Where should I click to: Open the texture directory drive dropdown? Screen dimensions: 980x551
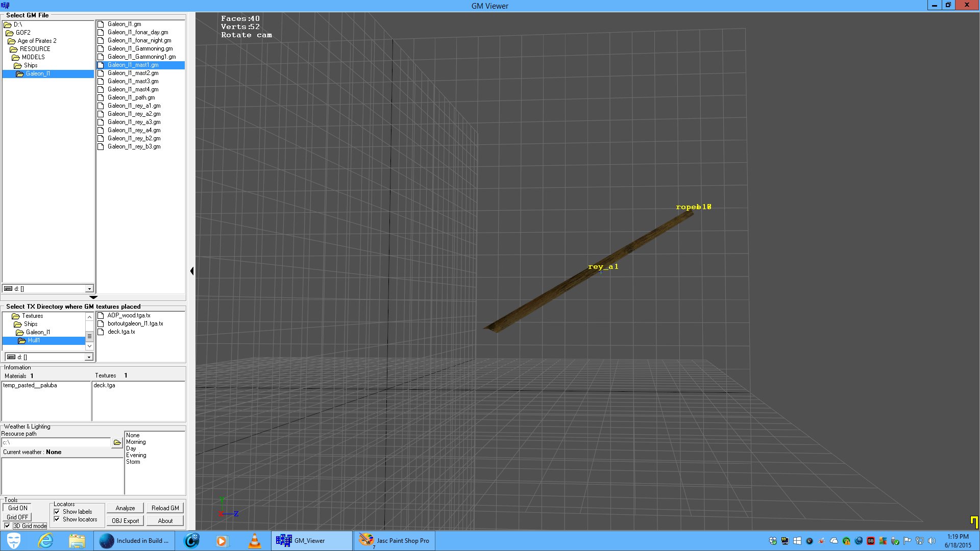pyautogui.click(x=89, y=357)
